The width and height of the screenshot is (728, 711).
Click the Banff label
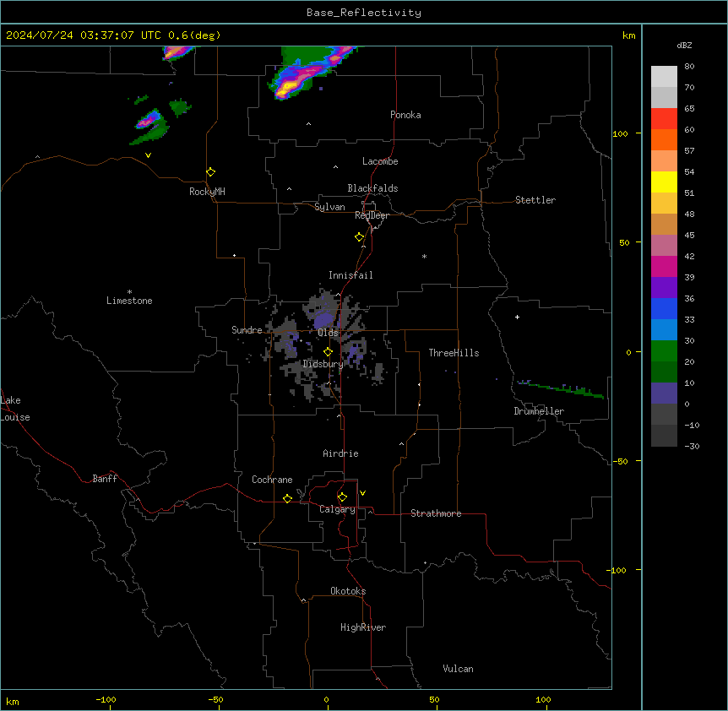105,479
